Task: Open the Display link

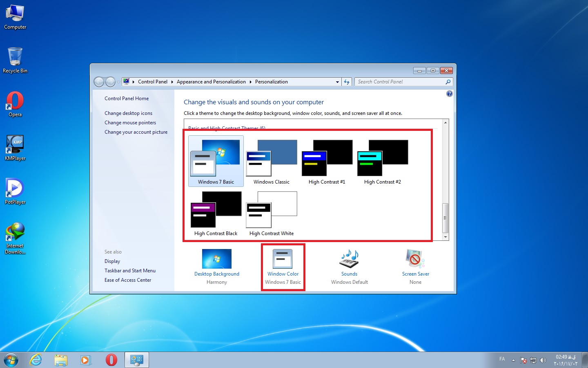Action: 112,261
